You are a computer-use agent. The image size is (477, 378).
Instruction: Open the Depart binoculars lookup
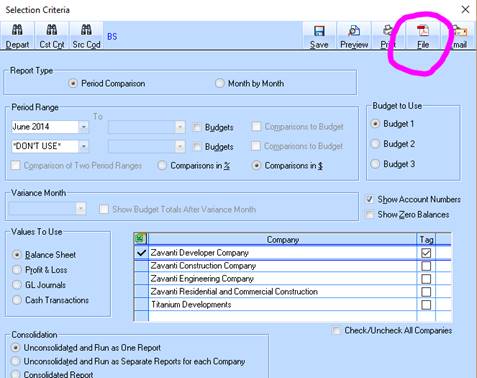[x=17, y=36]
